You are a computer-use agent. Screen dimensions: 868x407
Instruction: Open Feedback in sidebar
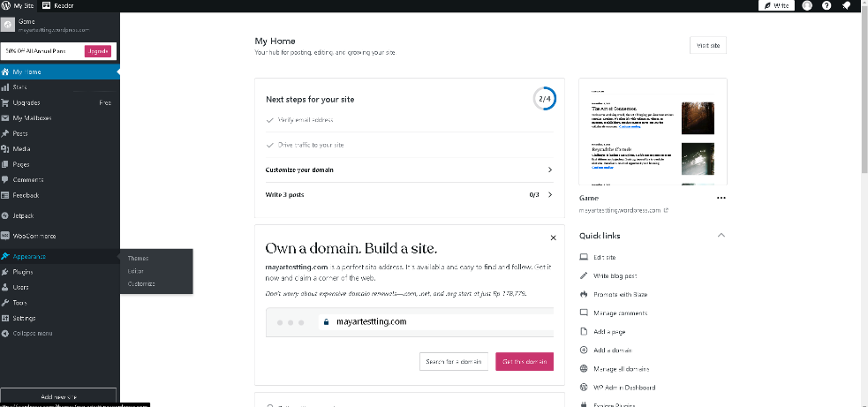click(x=60, y=195)
